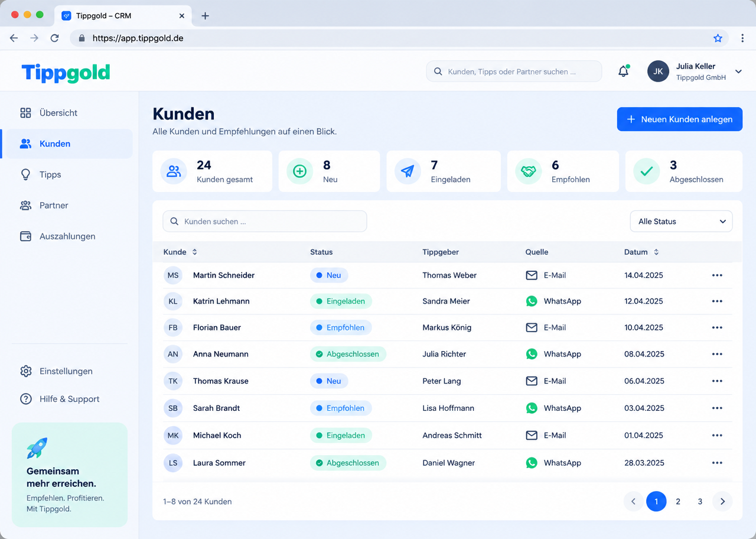Click previous page arrow
The width and height of the screenshot is (756, 539).
coord(633,501)
